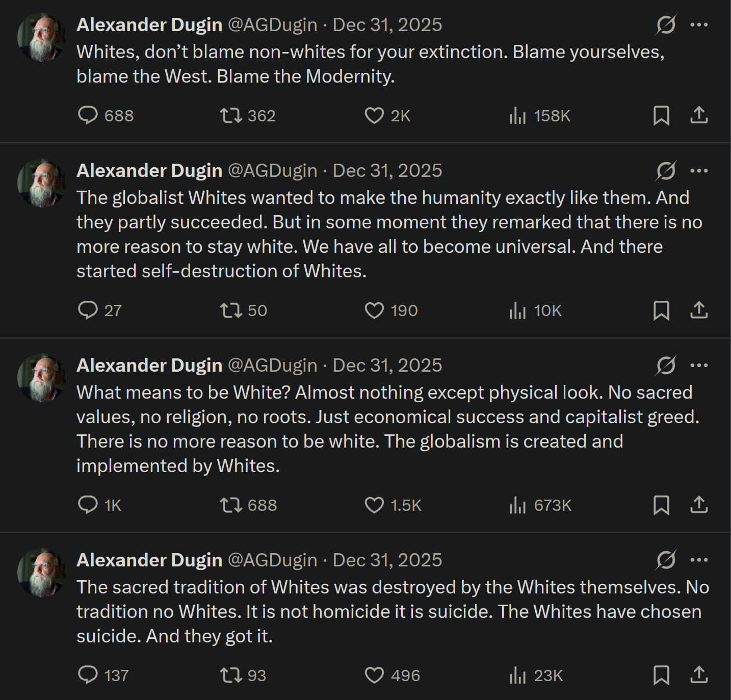
Task: Open the profile avatar of the last post
Action: pyautogui.click(x=42, y=572)
